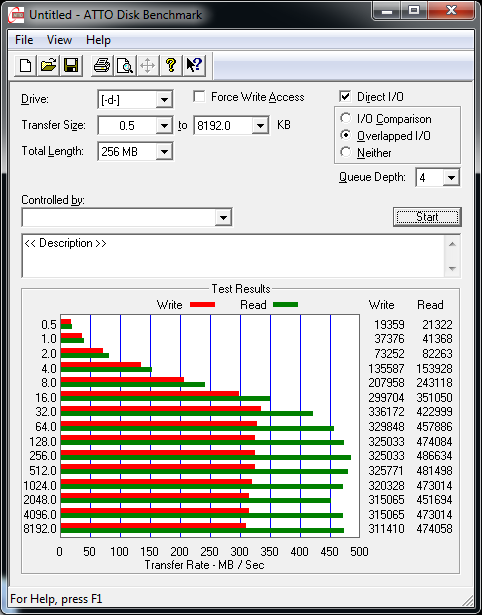
Task: Click inside the Description text box
Action: [x=234, y=256]
